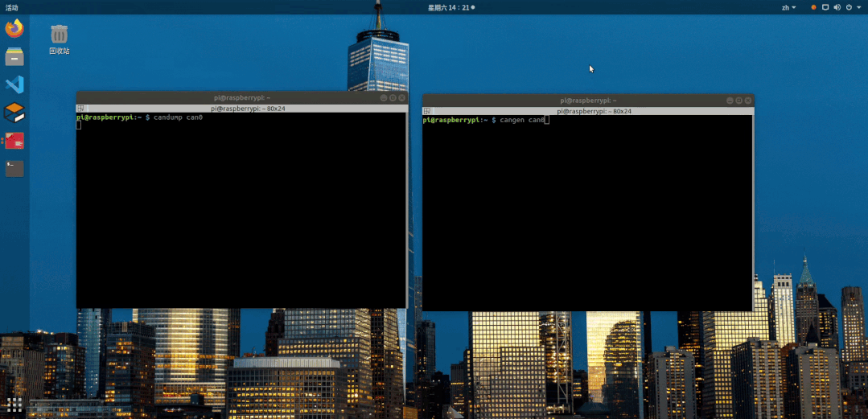868x419 pixels.
Task: Click the 80x24 tab title in cangen terminal
Action: click(x=594, y=111)
